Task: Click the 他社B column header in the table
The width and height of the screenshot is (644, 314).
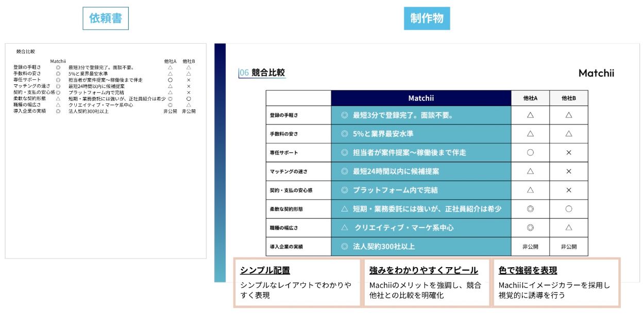Action: coord(568,98)
